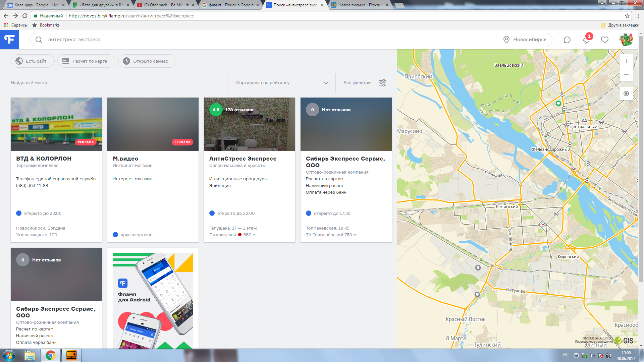Open Другие закладки folder
This screenshot has height=362, width=644.
pos(620,25)
